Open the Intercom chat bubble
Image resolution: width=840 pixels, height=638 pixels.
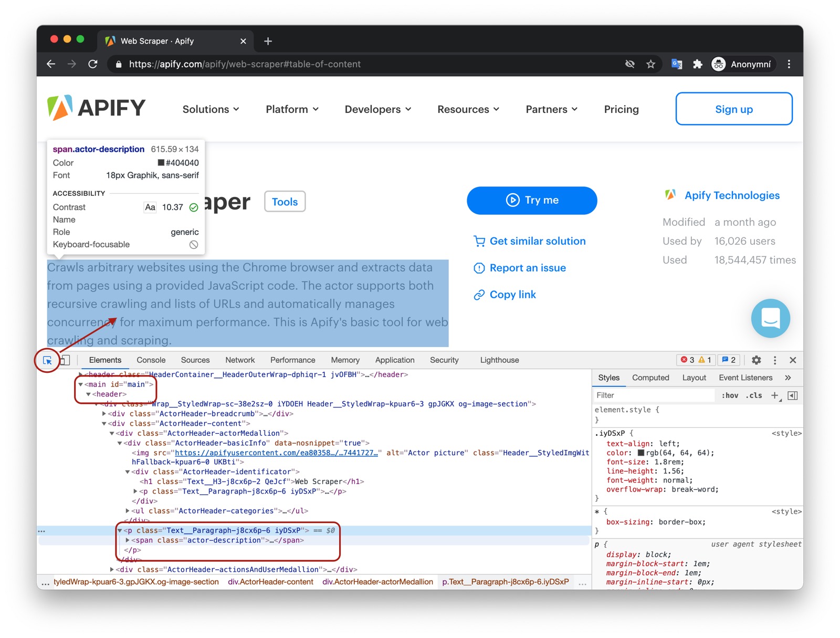pyautogui.click(x=770, y=318)
